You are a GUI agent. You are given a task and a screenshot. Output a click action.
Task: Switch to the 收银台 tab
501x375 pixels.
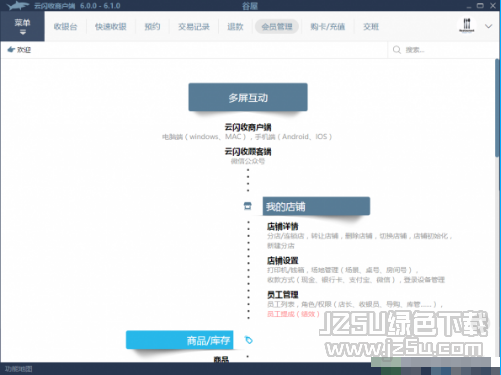[65, 27]
